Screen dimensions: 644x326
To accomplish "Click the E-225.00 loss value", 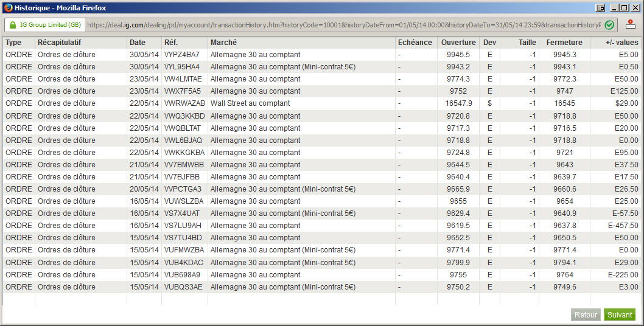I will (x=623, y=275).
